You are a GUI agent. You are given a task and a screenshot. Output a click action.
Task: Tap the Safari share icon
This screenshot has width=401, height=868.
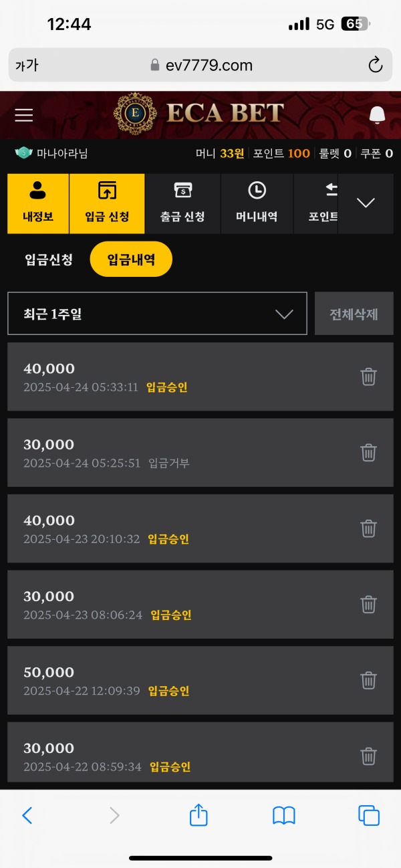click(x=198, y=816)
